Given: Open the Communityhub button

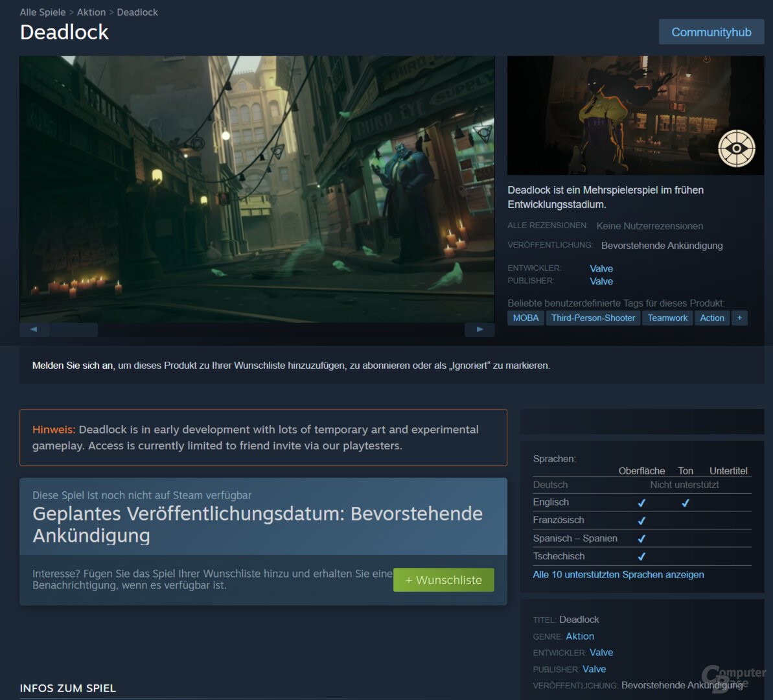Looking at the screenshot, I should pyautogui.click(x=711, y=32).
